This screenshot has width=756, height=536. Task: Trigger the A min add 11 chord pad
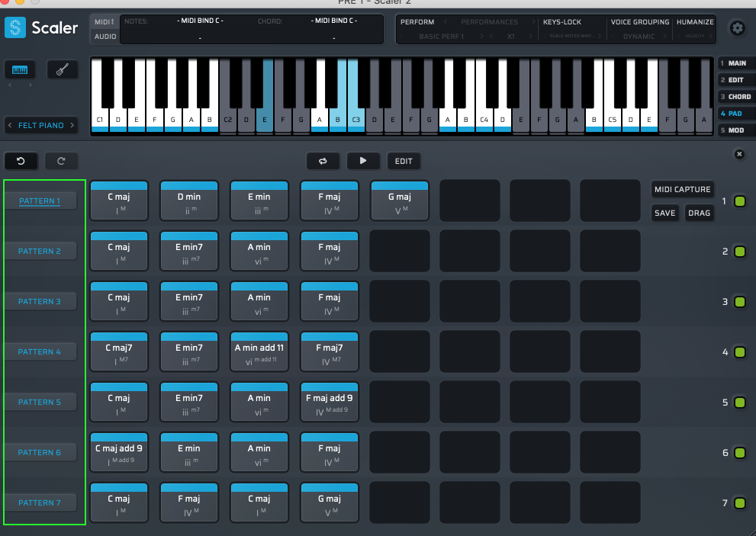point(259,351)
